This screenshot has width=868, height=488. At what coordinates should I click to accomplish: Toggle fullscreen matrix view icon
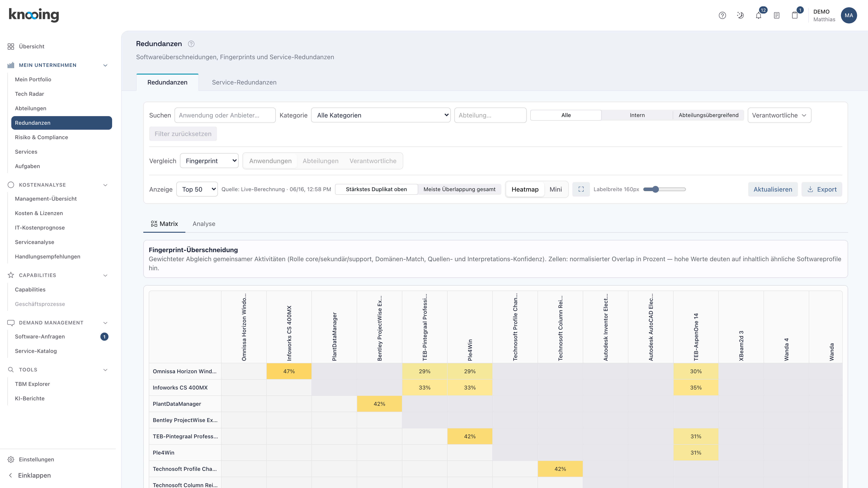(x=581, y=189)
